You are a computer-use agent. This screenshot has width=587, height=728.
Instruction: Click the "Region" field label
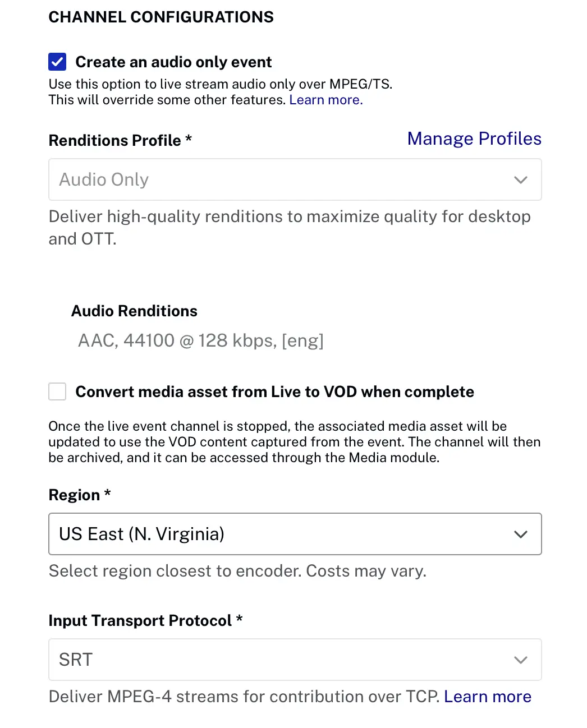[x=75, y=495]
